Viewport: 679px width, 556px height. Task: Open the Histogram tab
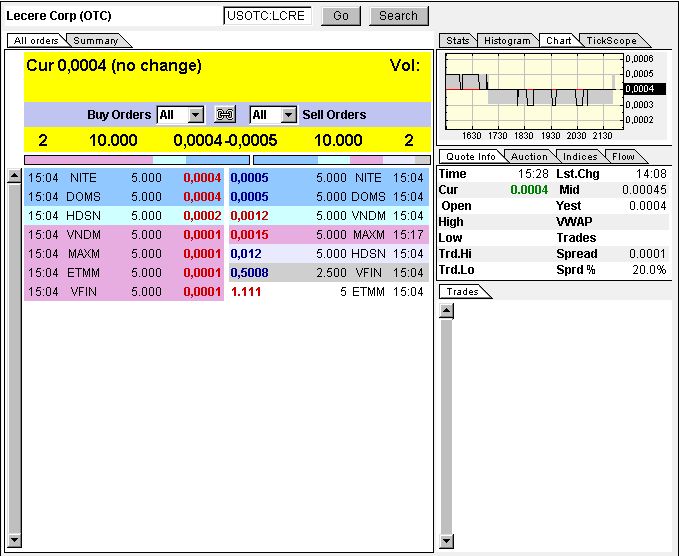507,41
